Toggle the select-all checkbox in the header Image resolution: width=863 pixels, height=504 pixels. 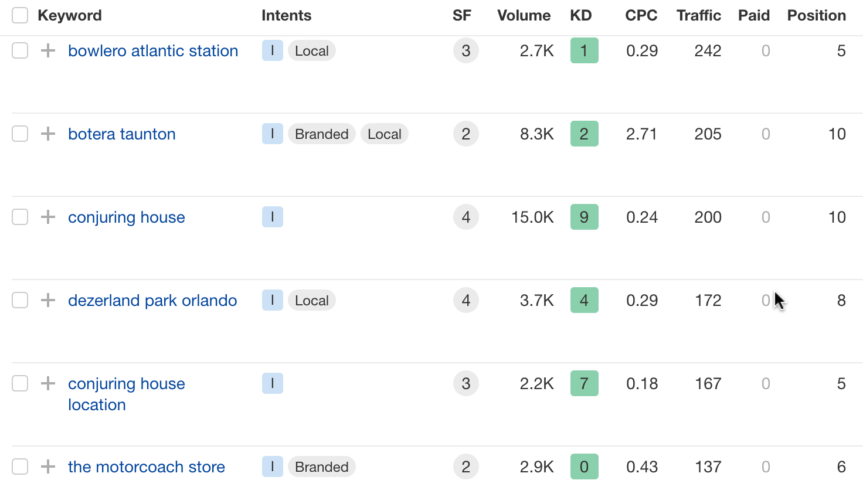point(19,15)
